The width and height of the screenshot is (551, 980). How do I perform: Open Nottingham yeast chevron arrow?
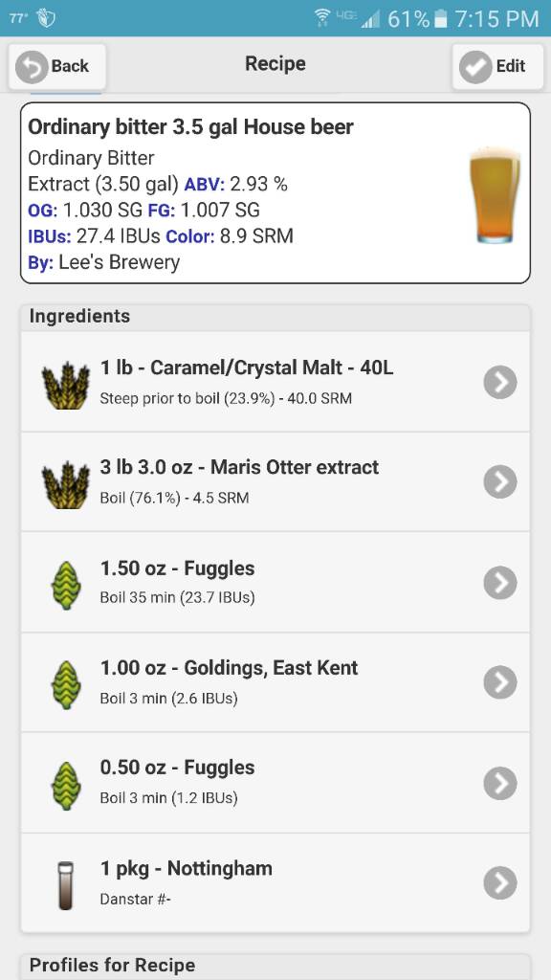point(500,882)
